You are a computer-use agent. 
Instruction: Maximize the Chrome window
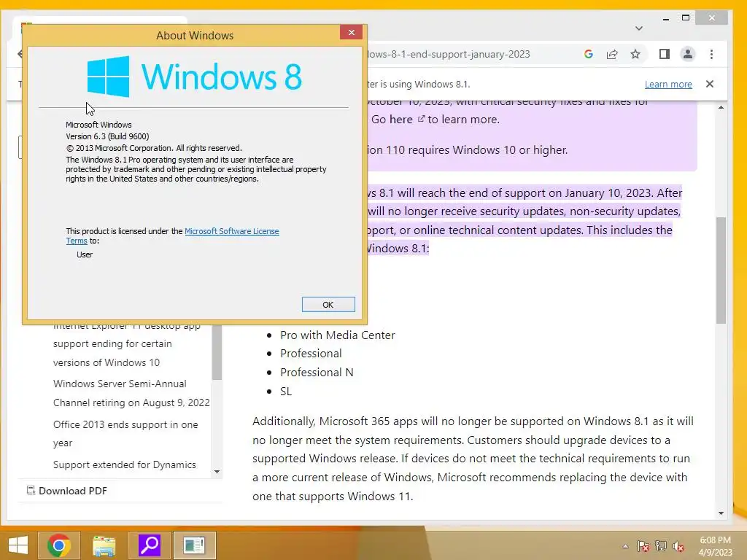[x=686, y=18]
